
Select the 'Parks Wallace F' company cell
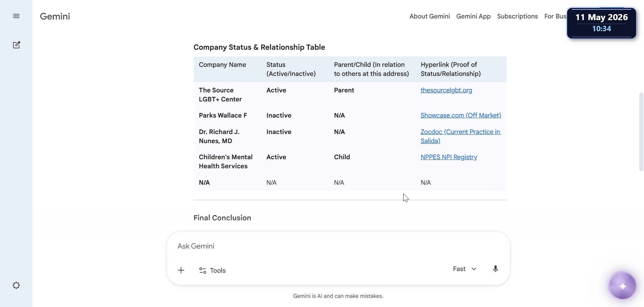pos(223,115)
